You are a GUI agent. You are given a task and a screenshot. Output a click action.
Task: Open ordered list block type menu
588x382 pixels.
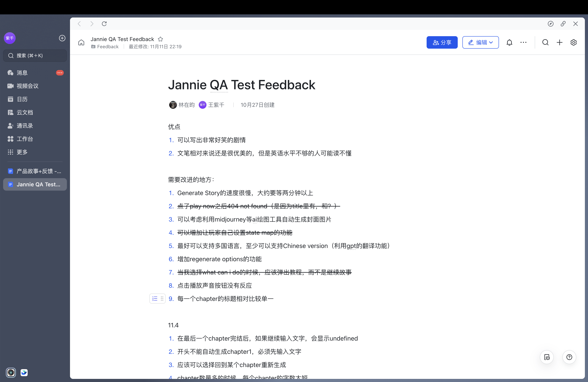pyautogui.click(x=155, y=299)
